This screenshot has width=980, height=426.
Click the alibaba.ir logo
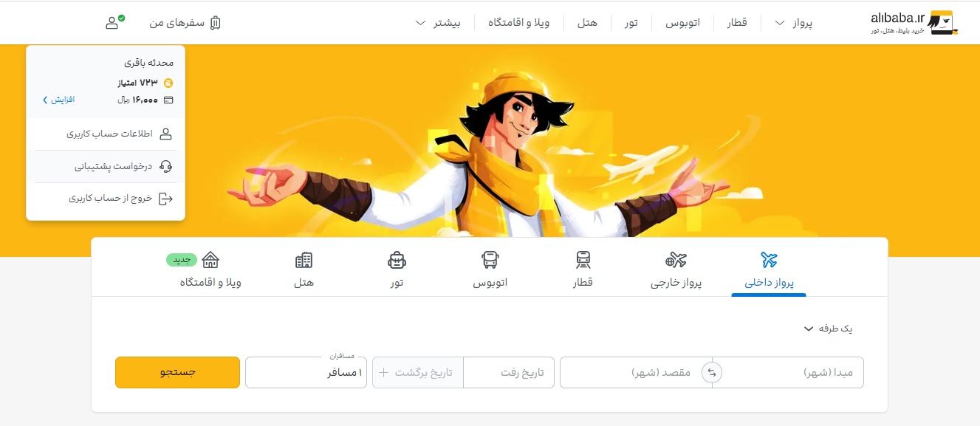914,23
